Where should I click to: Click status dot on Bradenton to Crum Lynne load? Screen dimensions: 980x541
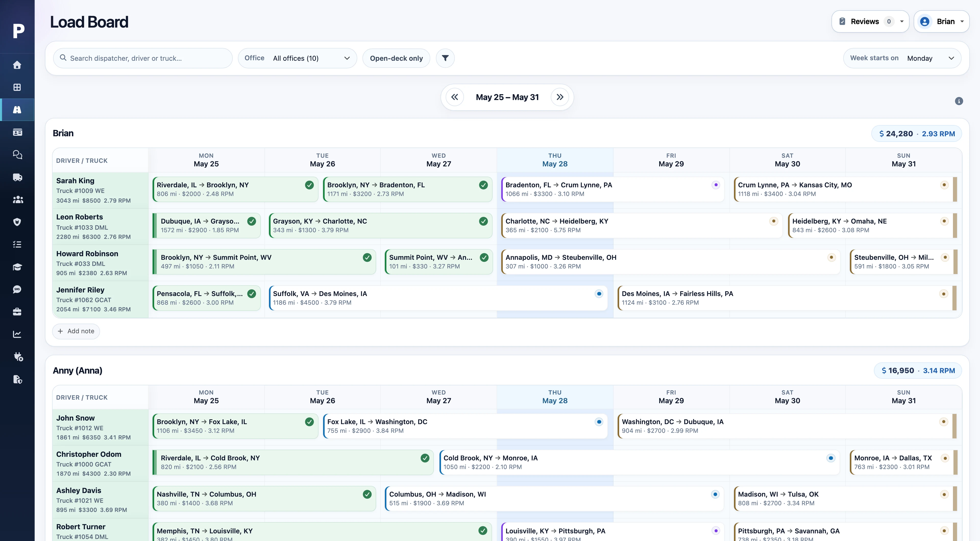[x=716, y=185]
